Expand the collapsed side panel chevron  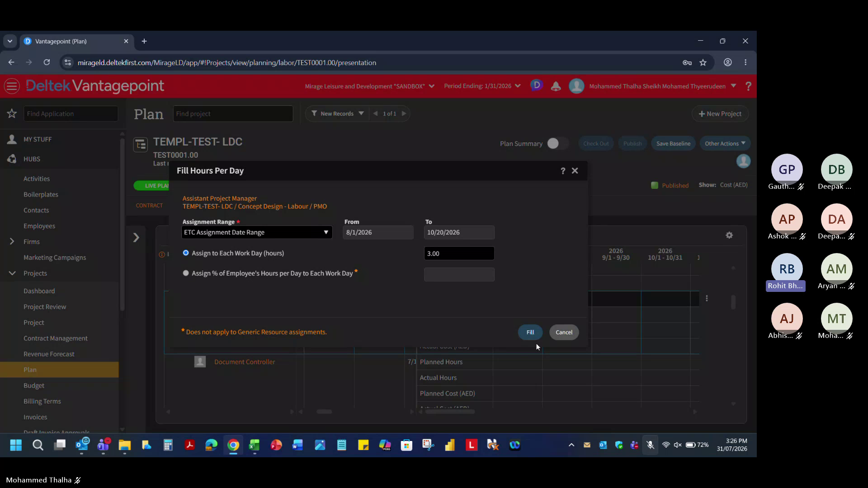pyautogui.click(x=136, y=238)
